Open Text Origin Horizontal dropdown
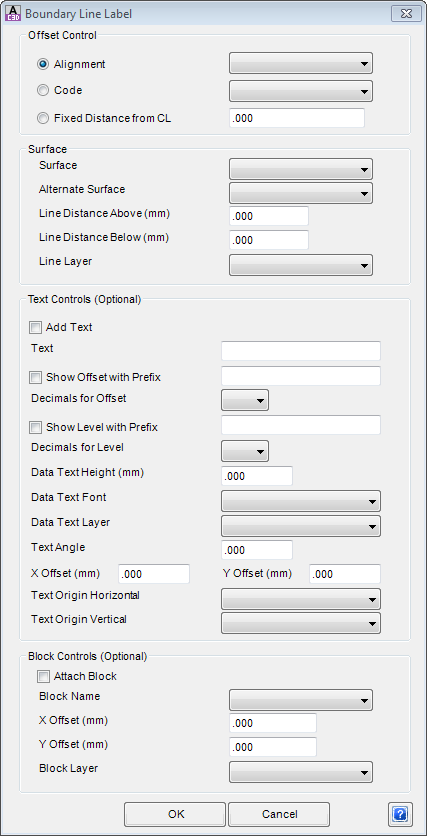The height and width of the screenshot is (836, 427). tap(301, 599)
